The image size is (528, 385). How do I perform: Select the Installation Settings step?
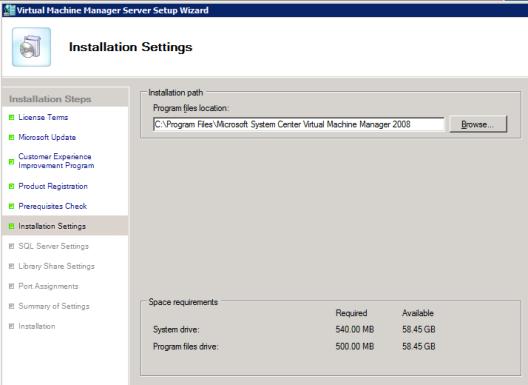[52, 226]
